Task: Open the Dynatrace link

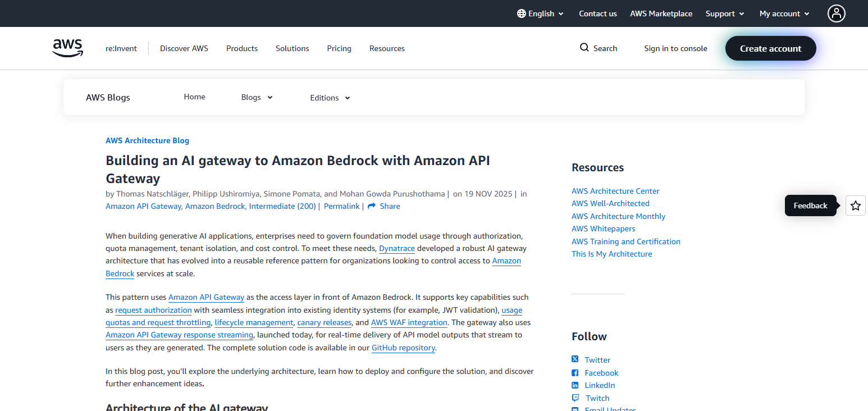Action: pyautogui.click(x=397, y=248)
